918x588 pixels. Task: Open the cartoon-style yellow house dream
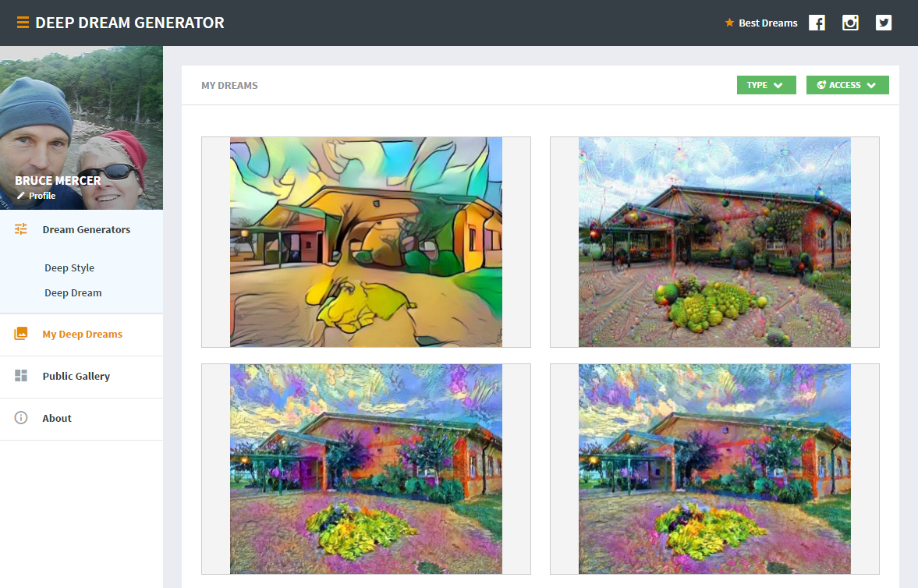tap(366, 242)
